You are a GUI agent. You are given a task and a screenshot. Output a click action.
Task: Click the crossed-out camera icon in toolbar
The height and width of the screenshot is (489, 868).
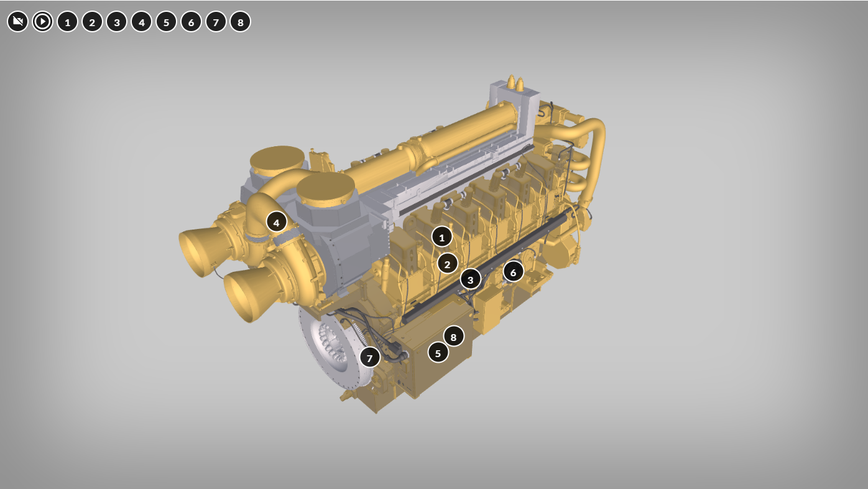[x=17, y=22]
